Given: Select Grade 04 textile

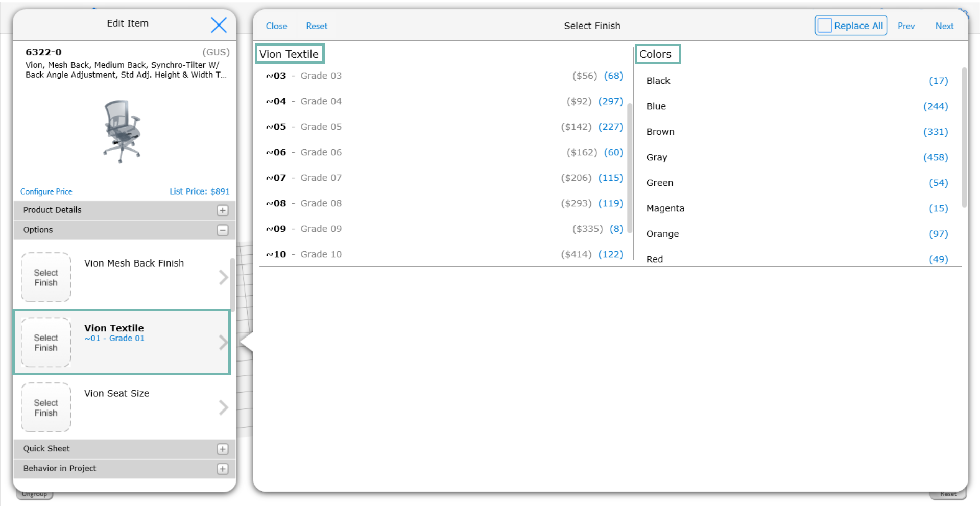Looking at the screenshot, I should click(444, 101).
